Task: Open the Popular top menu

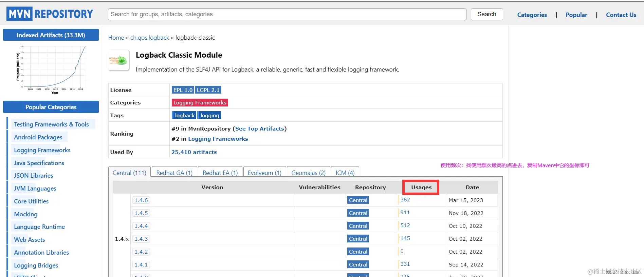Action: (x=576, y=15)
